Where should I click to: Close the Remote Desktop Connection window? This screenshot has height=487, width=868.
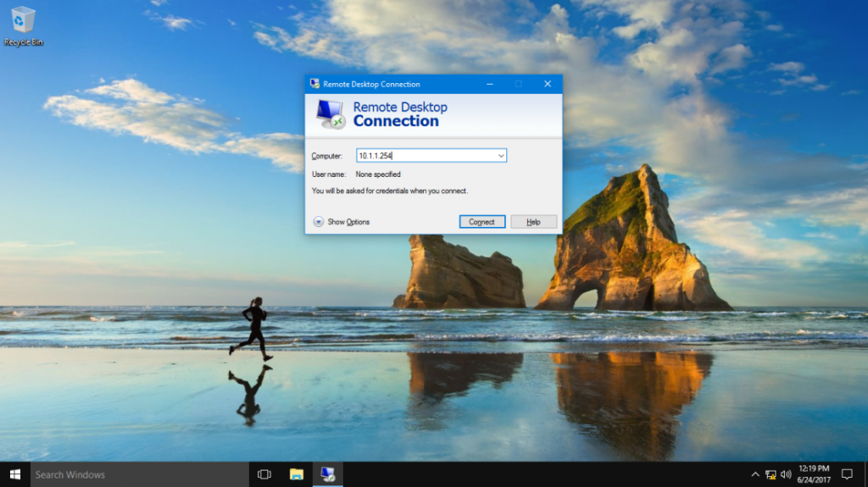click(548, 84)
